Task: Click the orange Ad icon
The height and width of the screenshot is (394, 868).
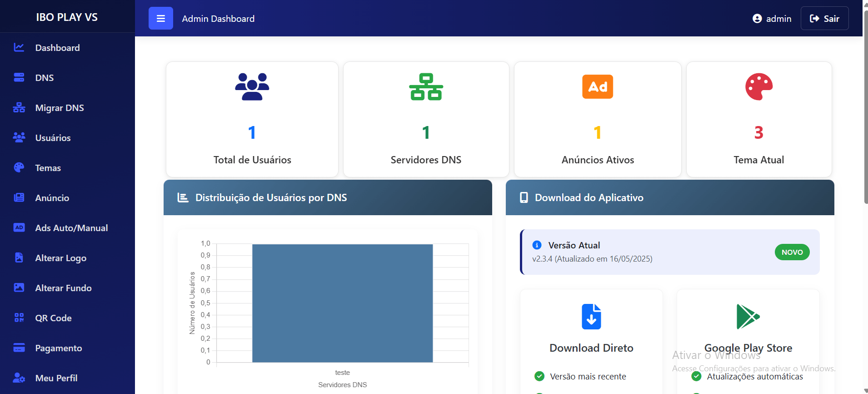Action: pos(598,86)
